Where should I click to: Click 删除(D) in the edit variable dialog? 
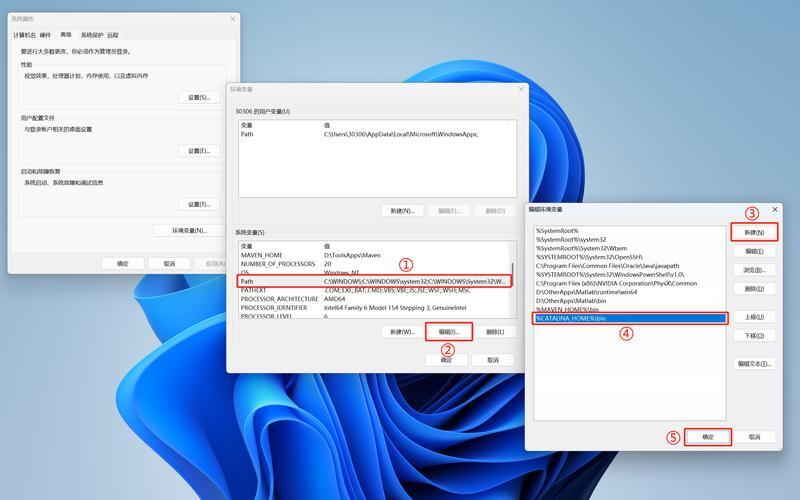[754, 289]
